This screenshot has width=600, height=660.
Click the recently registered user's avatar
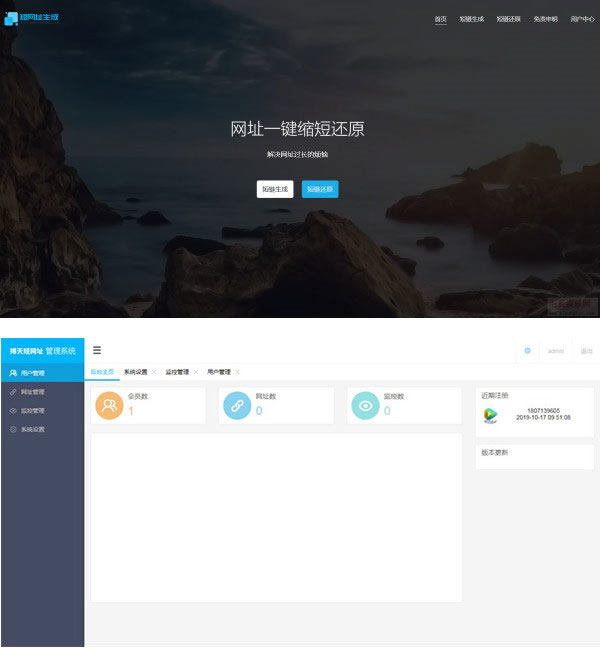(x=490, y=415)
